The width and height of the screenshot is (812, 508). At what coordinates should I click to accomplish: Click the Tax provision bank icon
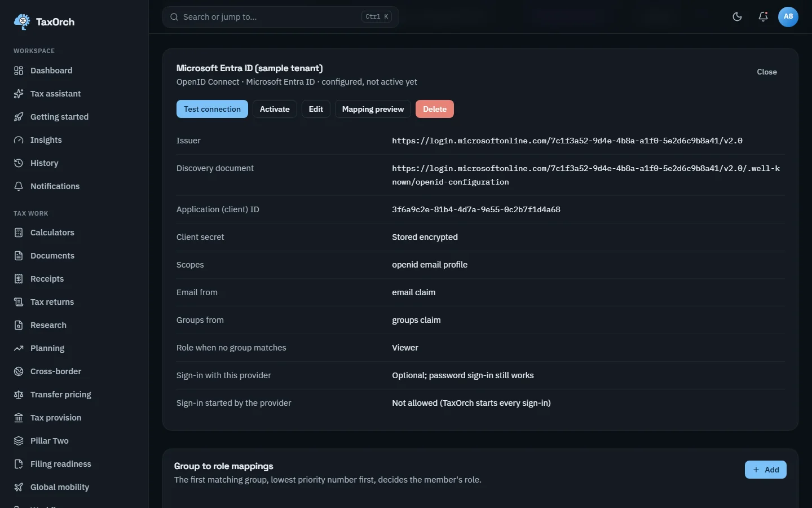(x=19, y=418)
